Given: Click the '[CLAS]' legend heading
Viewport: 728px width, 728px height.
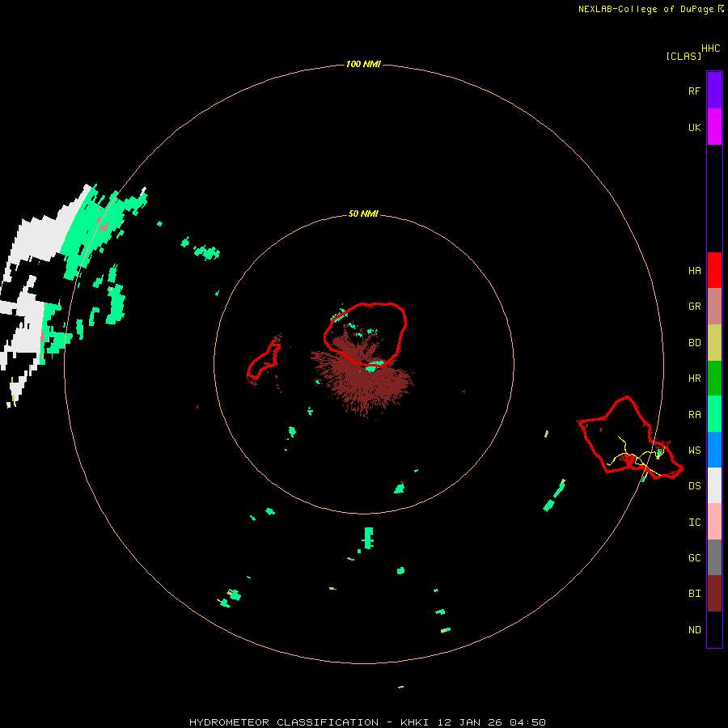Looking at the screenshot, I should click(684, 56).
